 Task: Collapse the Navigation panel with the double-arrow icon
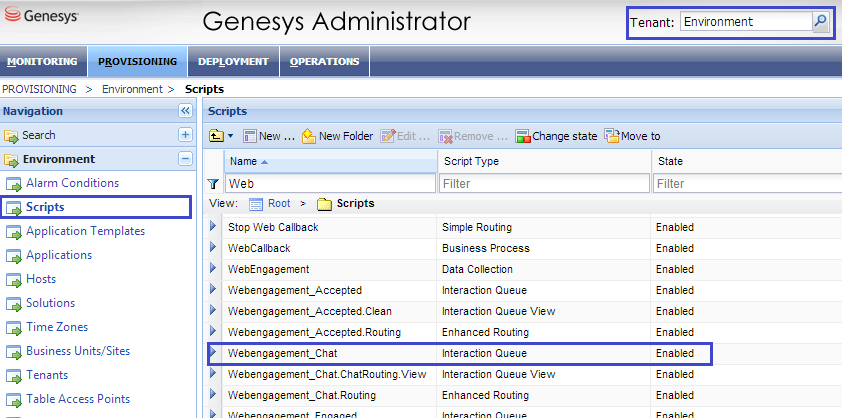tap(185, 111)
